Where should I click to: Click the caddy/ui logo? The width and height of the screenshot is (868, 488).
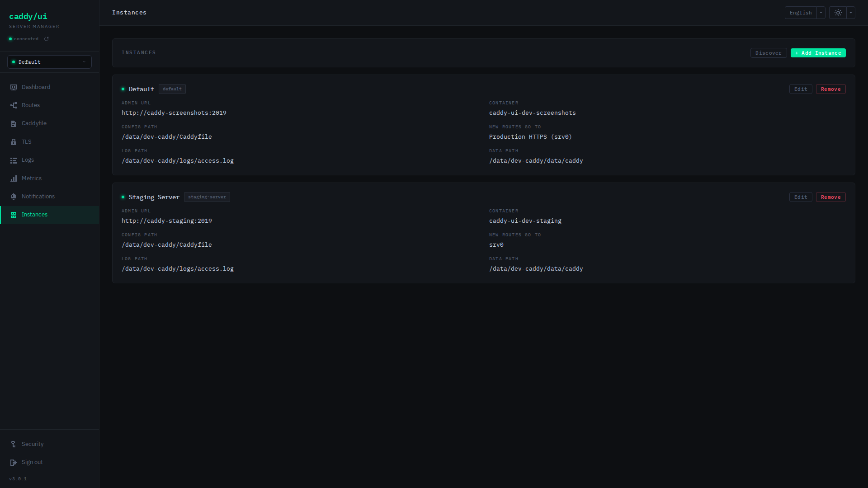point(28,16)
